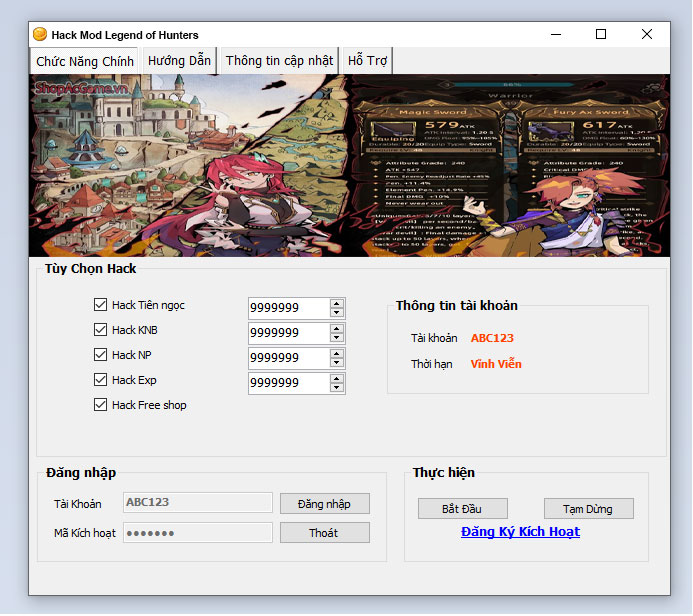
Task: Pause with the Tạm Dừng button
Action: [x=589, y=509]
